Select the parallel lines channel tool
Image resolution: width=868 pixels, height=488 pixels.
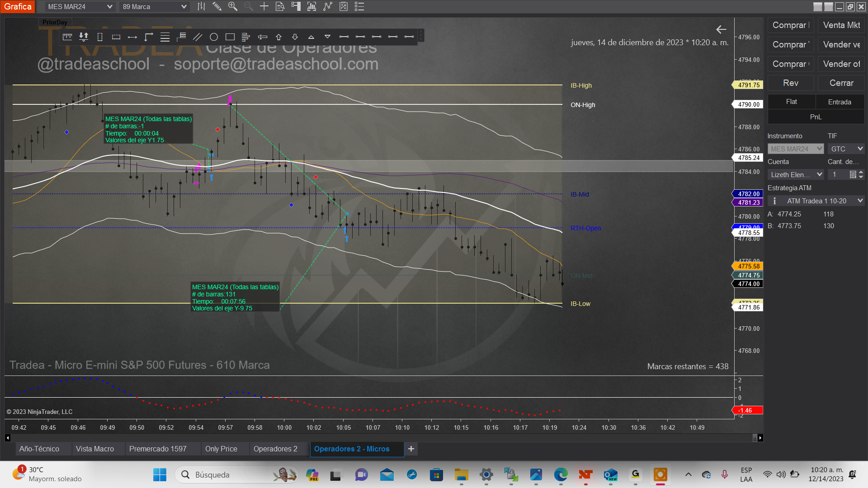pyautogui.click(x=198, y=37)
